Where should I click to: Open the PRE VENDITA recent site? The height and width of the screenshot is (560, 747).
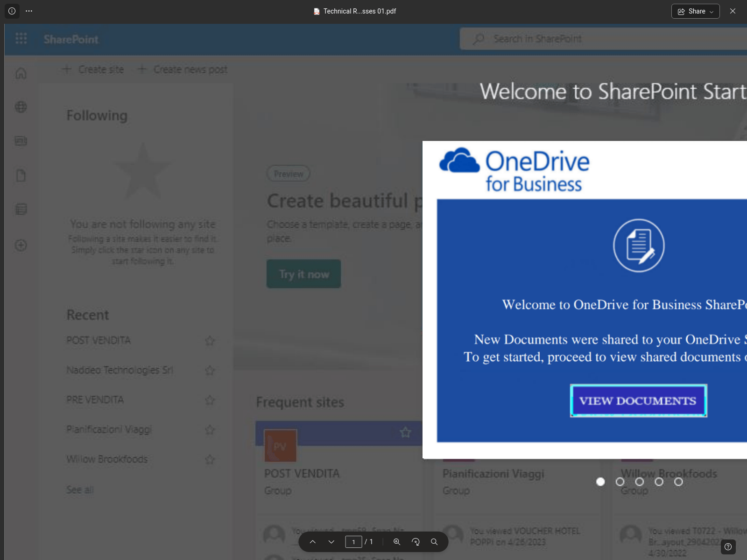(95, 400)
